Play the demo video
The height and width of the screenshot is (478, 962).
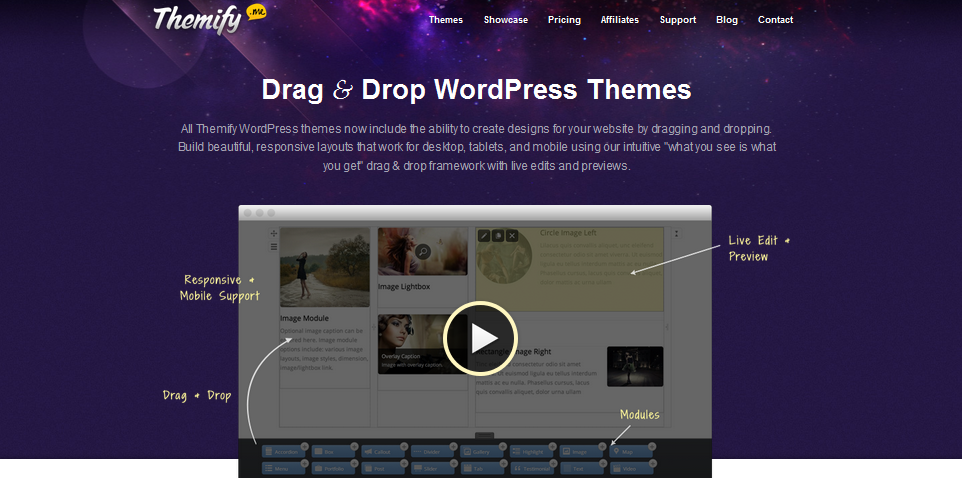tap(480, 338)
